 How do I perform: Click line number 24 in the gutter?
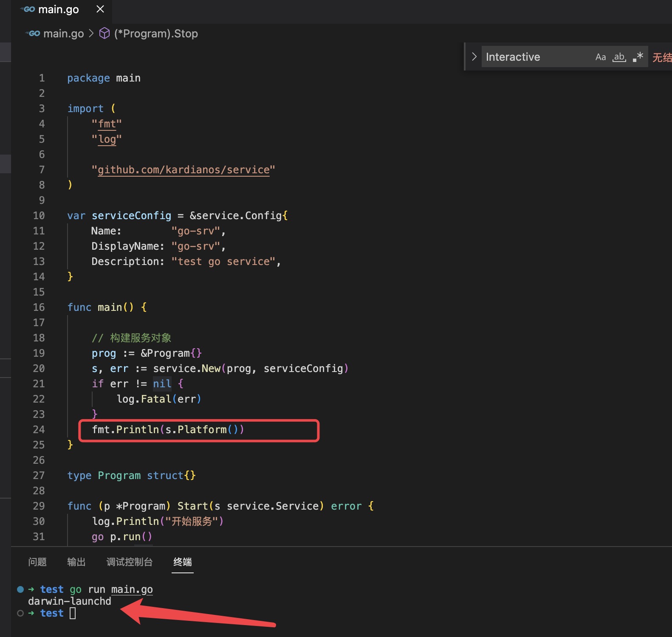point(39,430)
